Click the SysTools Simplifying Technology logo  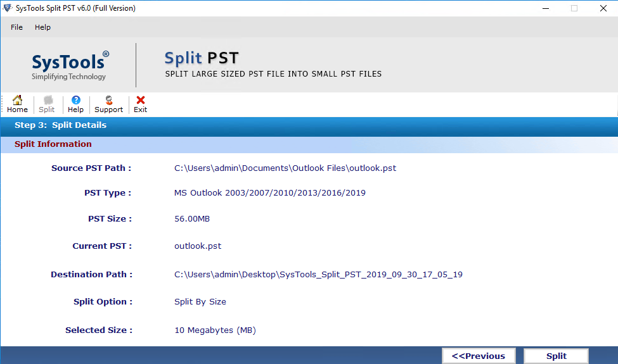click(70, 65)
